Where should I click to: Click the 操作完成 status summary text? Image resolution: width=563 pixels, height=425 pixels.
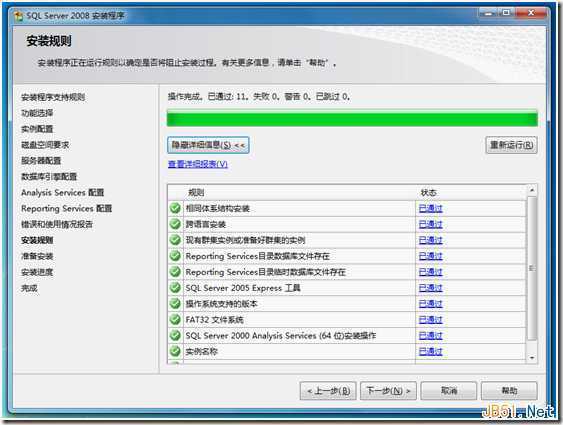pos(259,97)
